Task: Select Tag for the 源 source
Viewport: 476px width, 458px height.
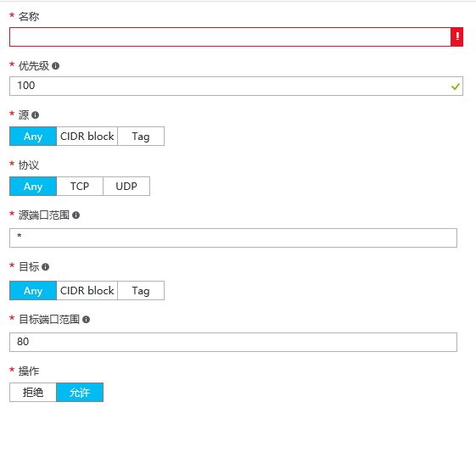Action: click(x=141, y=137)
